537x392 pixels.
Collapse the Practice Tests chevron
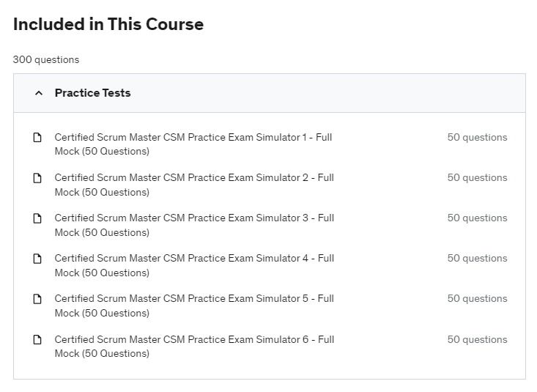coord(39,93)
